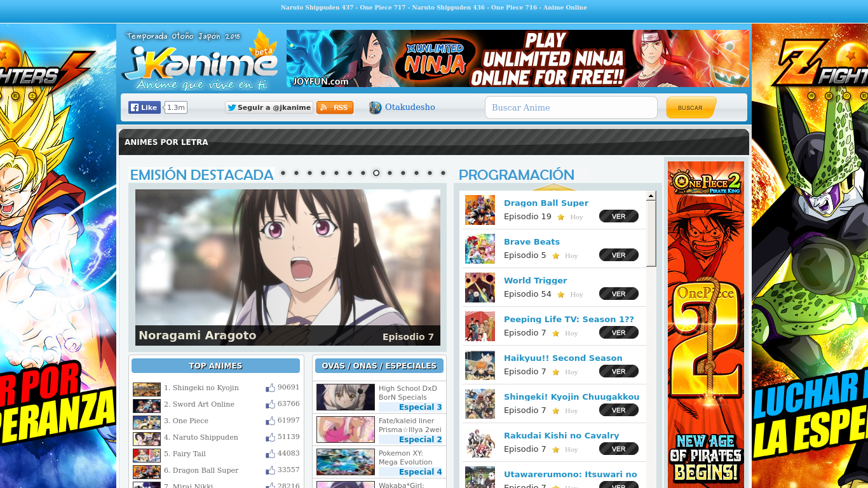Click VER for Haikyuu!! Second Season

pyautogui.click(x=619, y=372)
